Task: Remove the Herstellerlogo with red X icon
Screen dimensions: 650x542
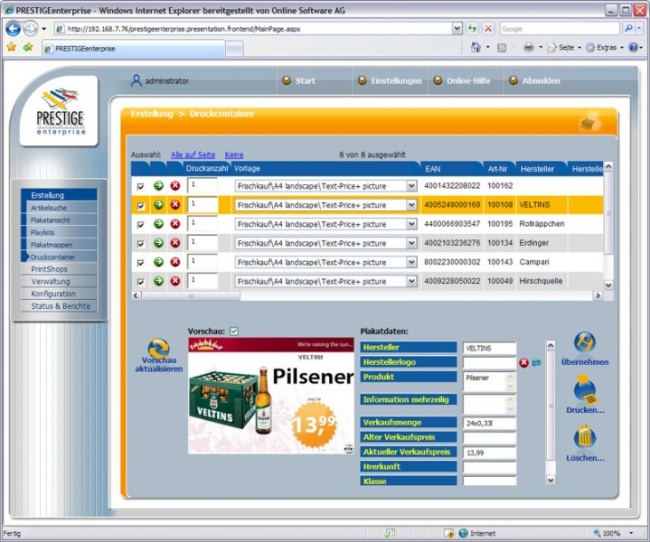Action: (523, 362)
